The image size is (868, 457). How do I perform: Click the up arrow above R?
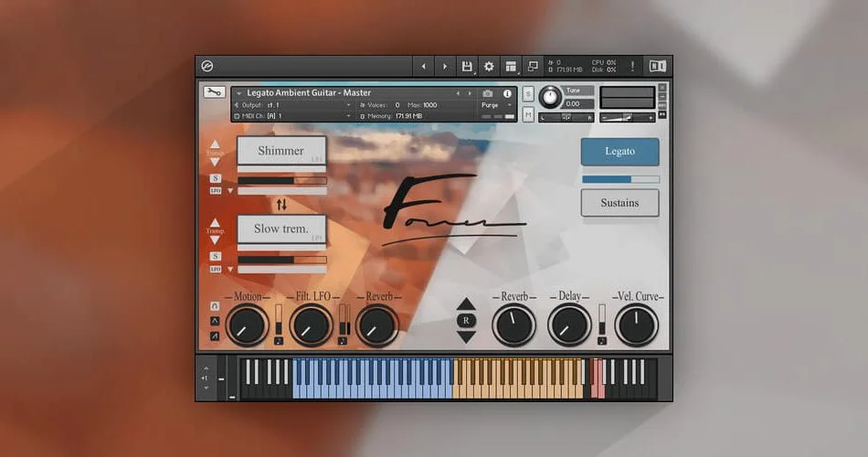pyautogui.click(x=466, y=303)
